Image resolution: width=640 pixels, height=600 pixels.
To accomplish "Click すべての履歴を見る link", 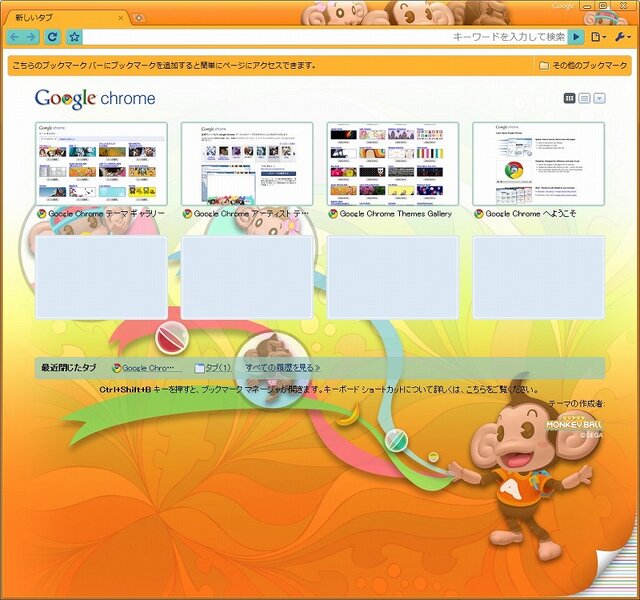I will (282, 367).
